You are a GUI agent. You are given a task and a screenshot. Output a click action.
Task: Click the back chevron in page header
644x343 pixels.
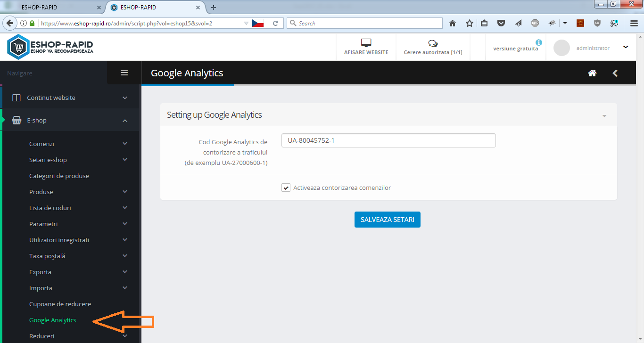(615, 73)
